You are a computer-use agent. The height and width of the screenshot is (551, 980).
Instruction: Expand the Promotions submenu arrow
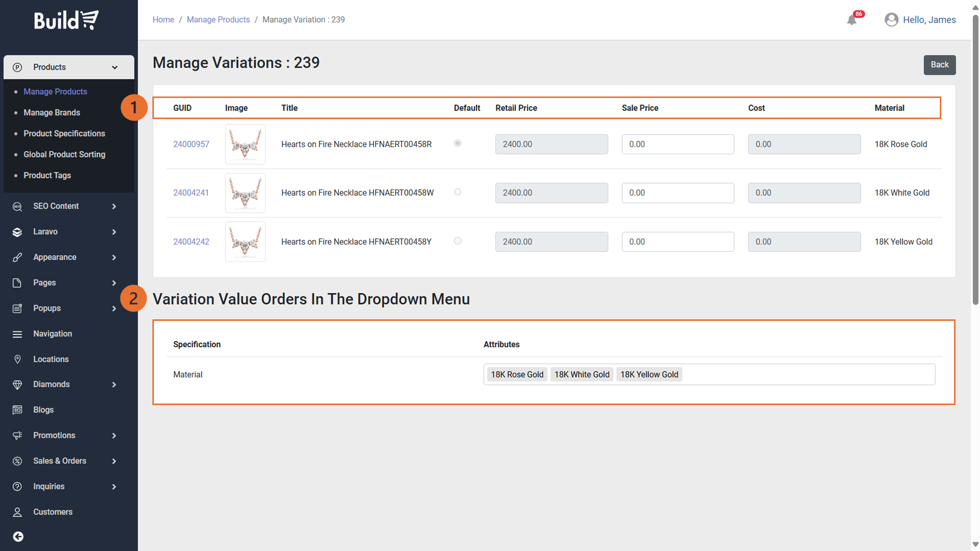click(114, 435)
